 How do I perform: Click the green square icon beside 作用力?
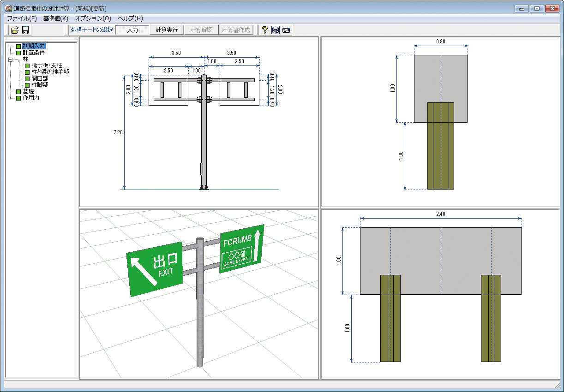18,98
